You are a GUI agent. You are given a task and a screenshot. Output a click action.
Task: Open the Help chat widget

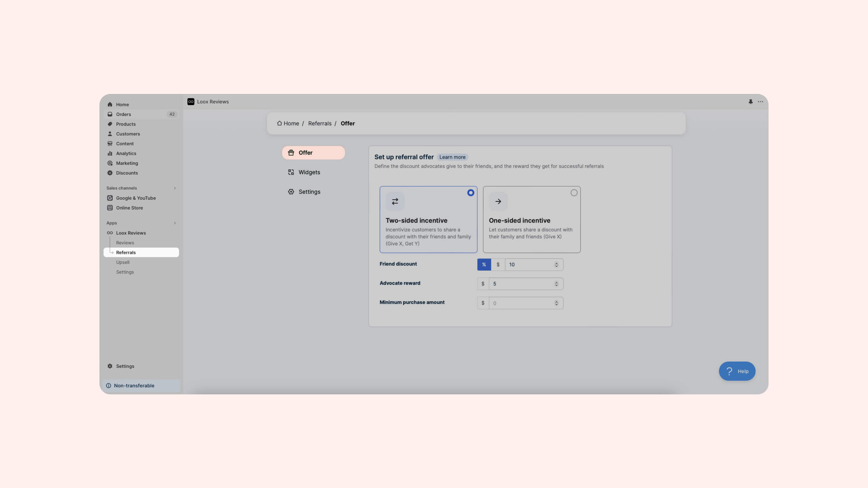(737, 371)
